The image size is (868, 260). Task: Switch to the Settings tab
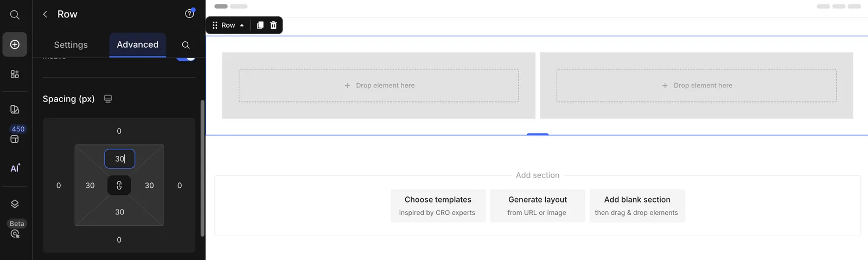pyautogui.click(x=71, y=45)
